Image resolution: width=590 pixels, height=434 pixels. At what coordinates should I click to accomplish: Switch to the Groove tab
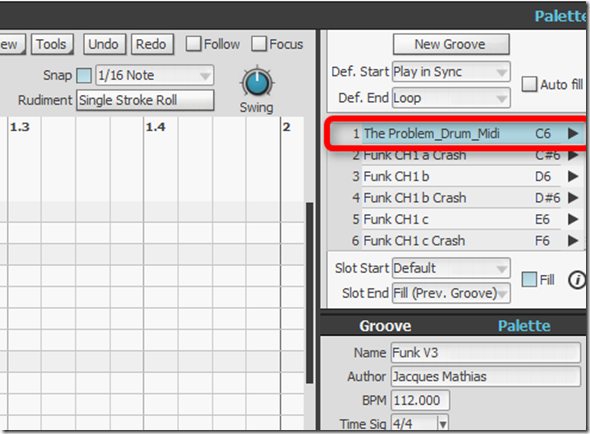click(385, 326)
